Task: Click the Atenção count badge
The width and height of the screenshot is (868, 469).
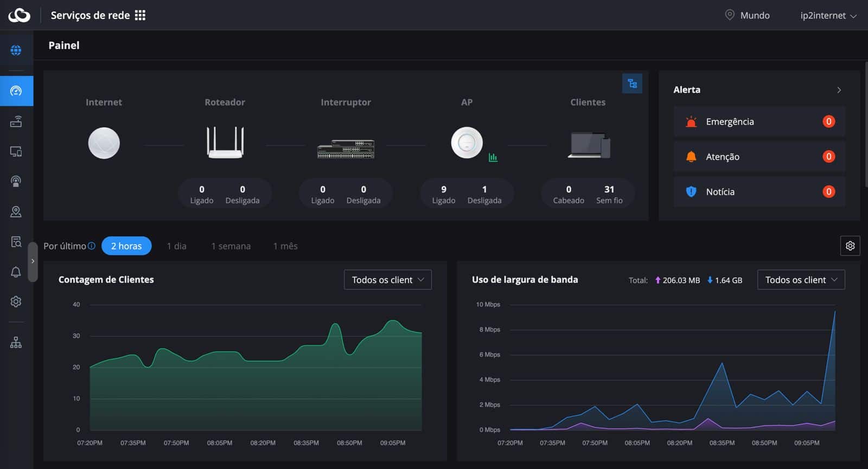Action: (828, 157)
